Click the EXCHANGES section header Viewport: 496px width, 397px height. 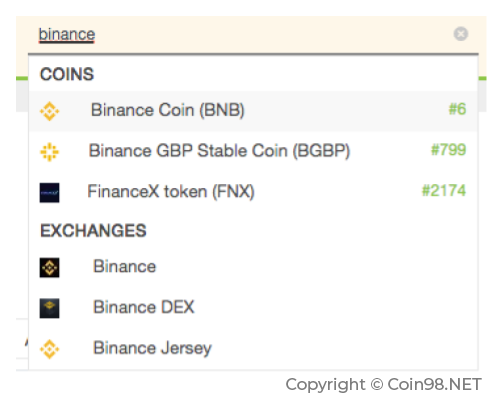(93, 231)
